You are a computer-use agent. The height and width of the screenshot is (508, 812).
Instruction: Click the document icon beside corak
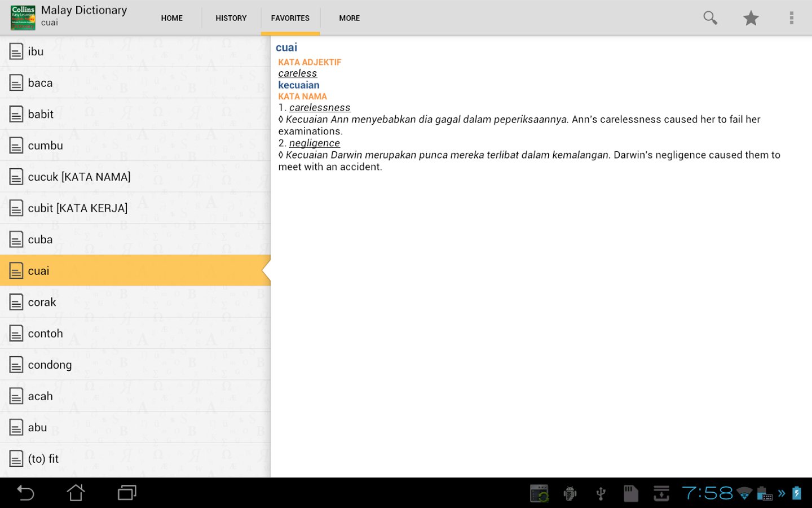[x=16, y=302]
